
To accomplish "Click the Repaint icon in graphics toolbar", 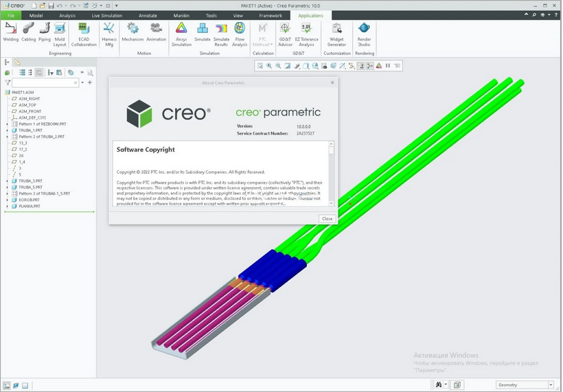I will 287,66.
